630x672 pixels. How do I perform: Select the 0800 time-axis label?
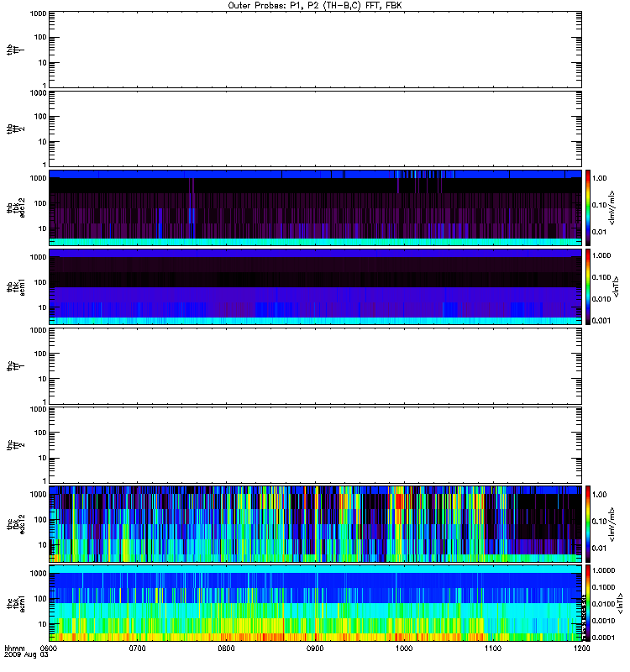coord(226,648)
